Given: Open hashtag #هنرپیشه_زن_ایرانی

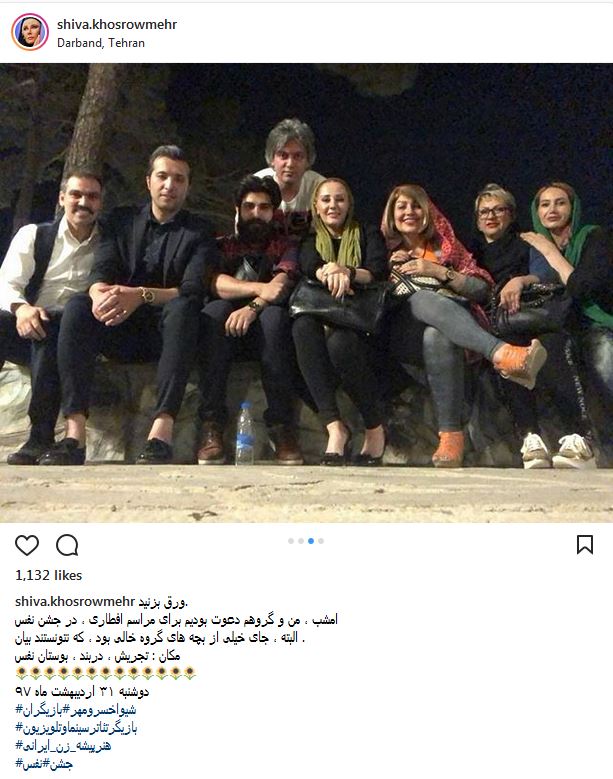Looking at the screenshot, I should pyautogui.click(x=63, y=746).
